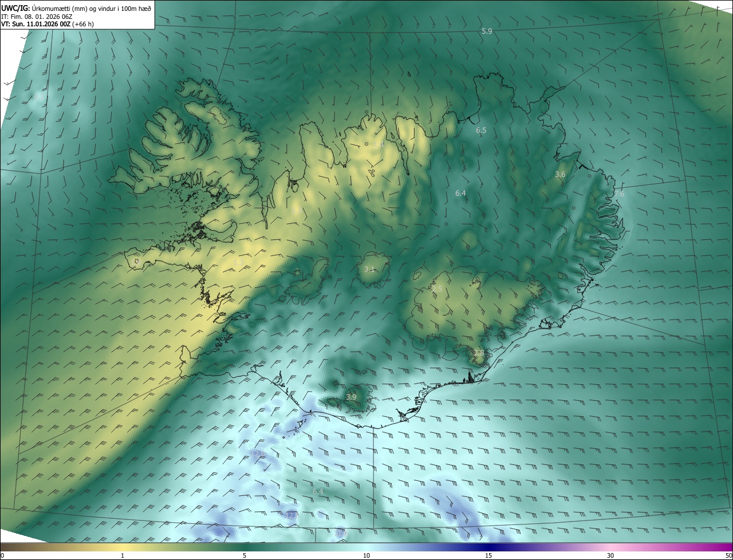Click the 6.5 value label on the map

481,131
